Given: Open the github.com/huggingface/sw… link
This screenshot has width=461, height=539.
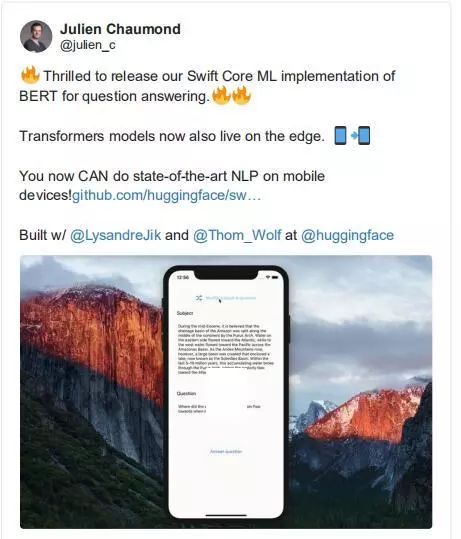Looking at the screenshot, I should 166,195.
